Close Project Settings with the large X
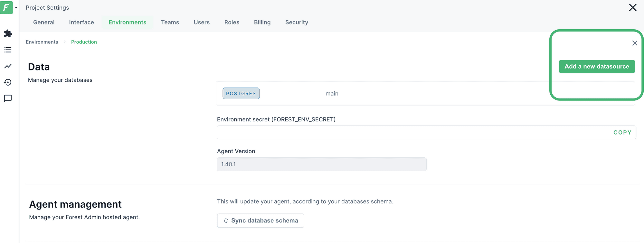The height and width of the screenshot is (243, 644). 633,7
